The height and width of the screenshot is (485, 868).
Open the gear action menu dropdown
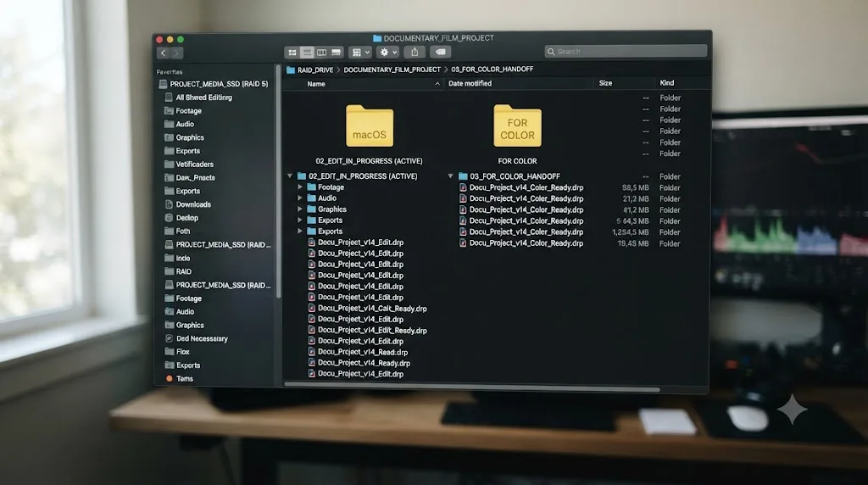point(388,52)
